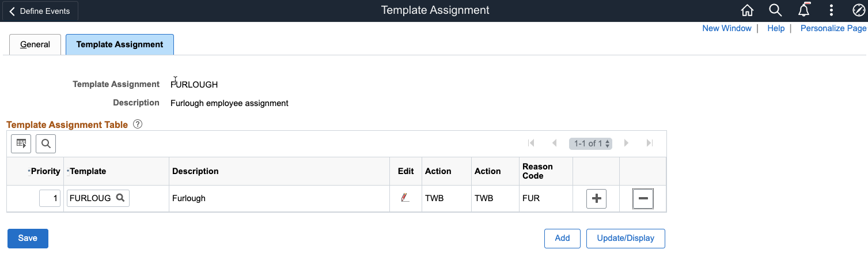Delete the row with minus button
868x253 pixels.
pos(643,199)
